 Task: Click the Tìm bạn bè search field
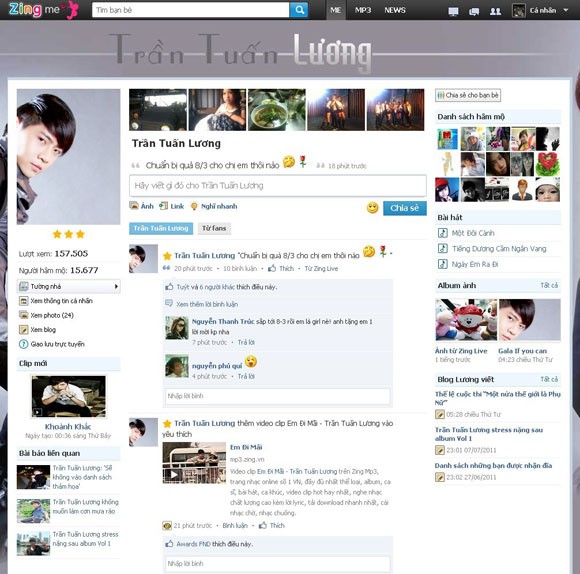click(x=190, y=10)
